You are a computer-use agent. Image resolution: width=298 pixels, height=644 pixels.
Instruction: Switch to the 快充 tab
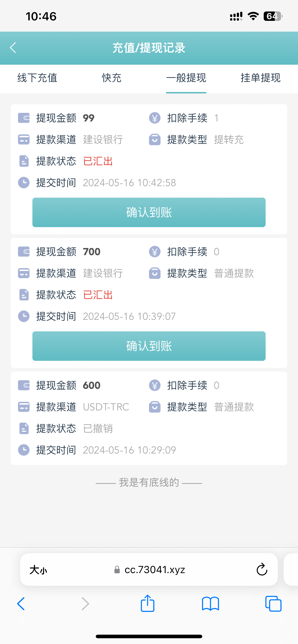(x=112, y=78)
